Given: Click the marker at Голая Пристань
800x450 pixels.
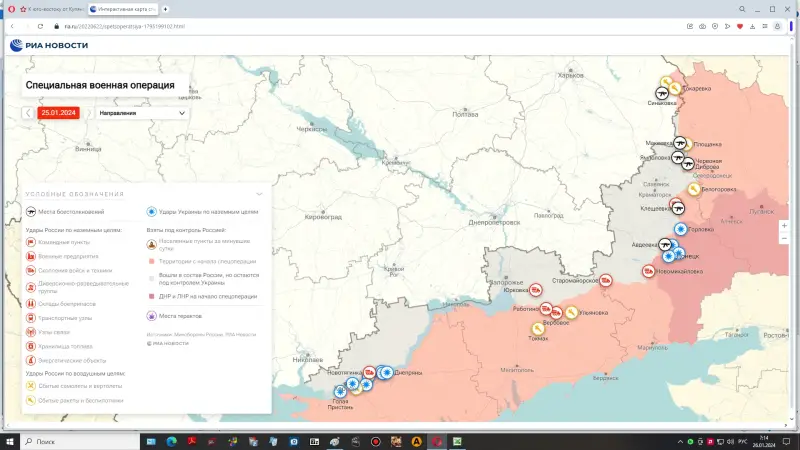Looking at the screenshot, I should click(x=340, y=391).
